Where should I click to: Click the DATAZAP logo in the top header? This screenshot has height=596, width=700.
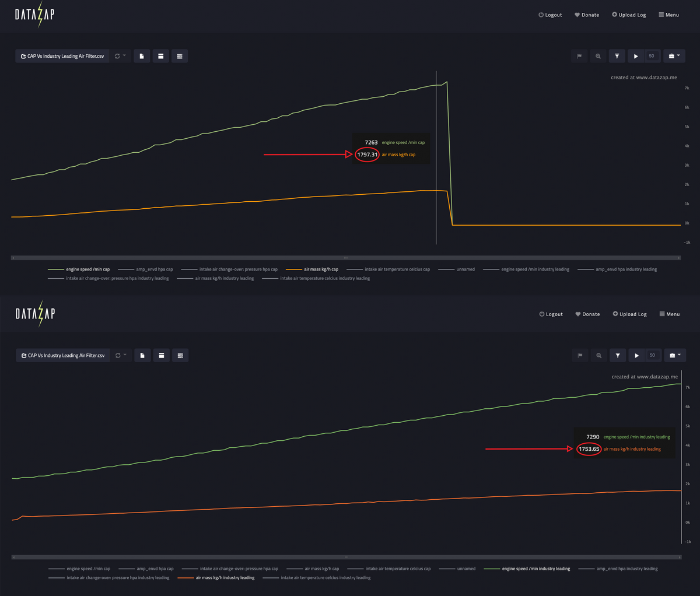point(34,15)
